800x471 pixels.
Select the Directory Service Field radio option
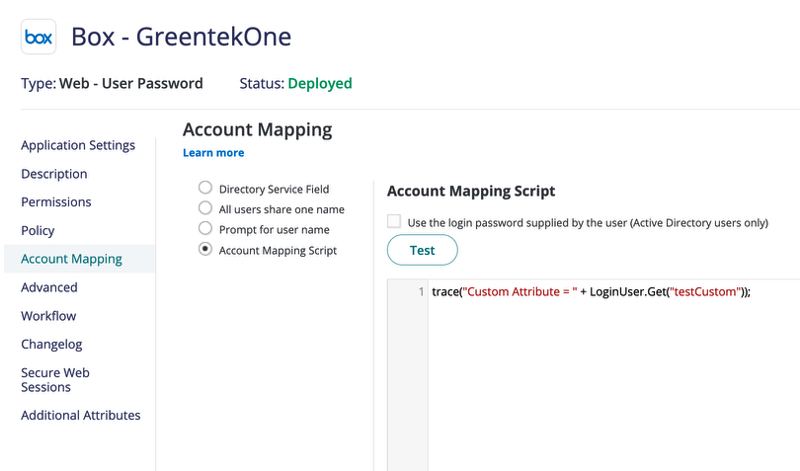point(205,188)
